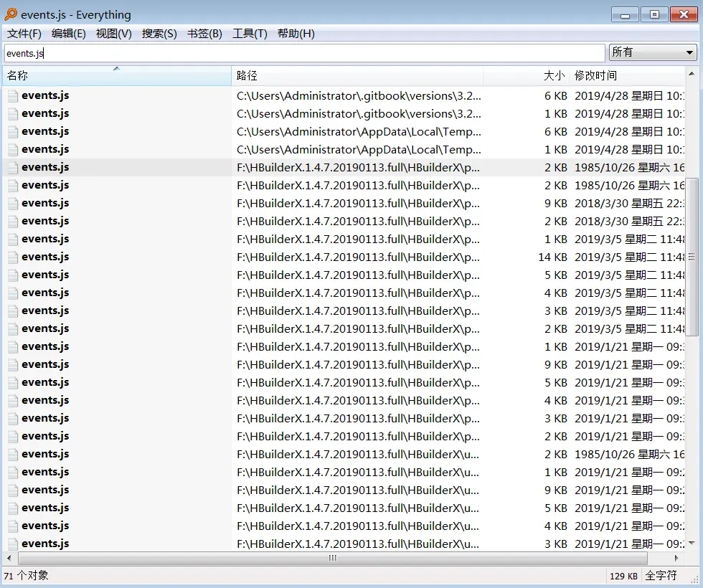The width and height of the screenshot is (703, 588).
Task: Open the 所有 filter dropdown
Action: coord(689,52)
